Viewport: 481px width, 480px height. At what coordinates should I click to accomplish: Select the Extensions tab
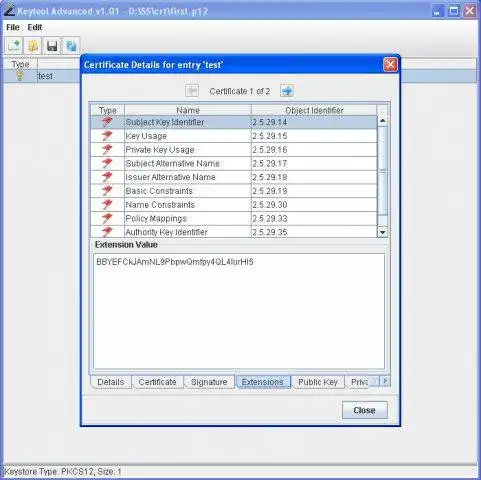coord(263,382)
